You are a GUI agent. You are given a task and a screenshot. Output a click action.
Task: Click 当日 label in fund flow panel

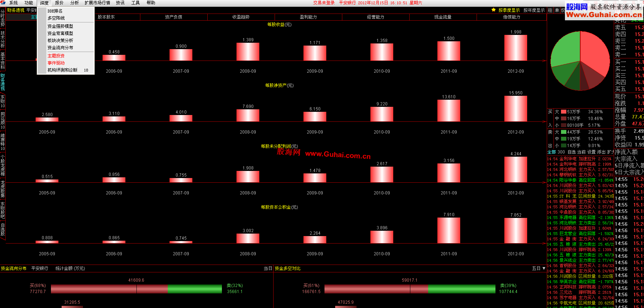268,268
